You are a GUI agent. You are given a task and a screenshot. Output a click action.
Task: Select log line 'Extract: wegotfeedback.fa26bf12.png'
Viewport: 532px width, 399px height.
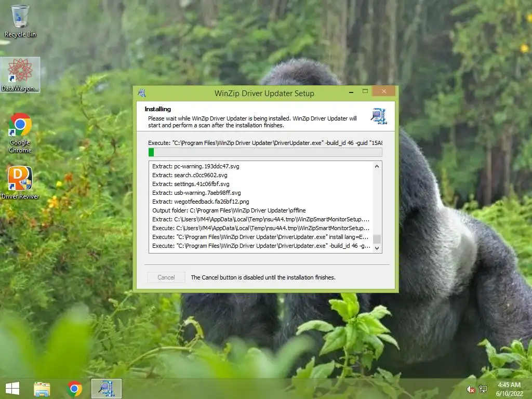201,202
